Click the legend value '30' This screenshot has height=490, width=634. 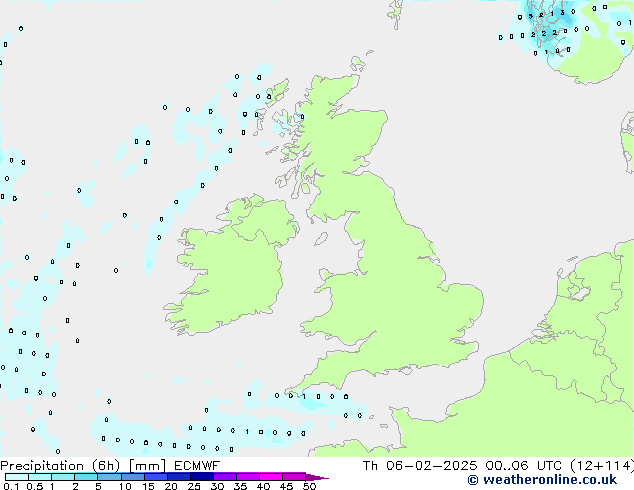point(217,486)
